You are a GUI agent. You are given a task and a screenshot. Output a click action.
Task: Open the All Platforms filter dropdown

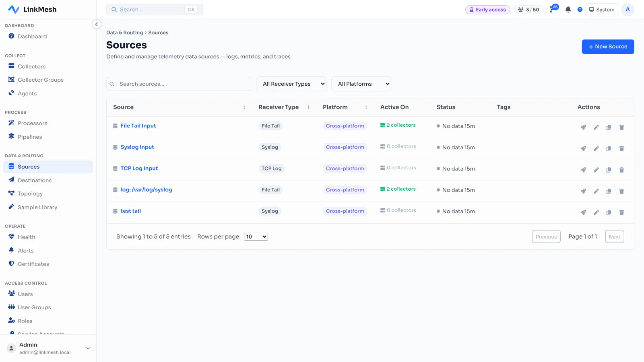(361, 84)
